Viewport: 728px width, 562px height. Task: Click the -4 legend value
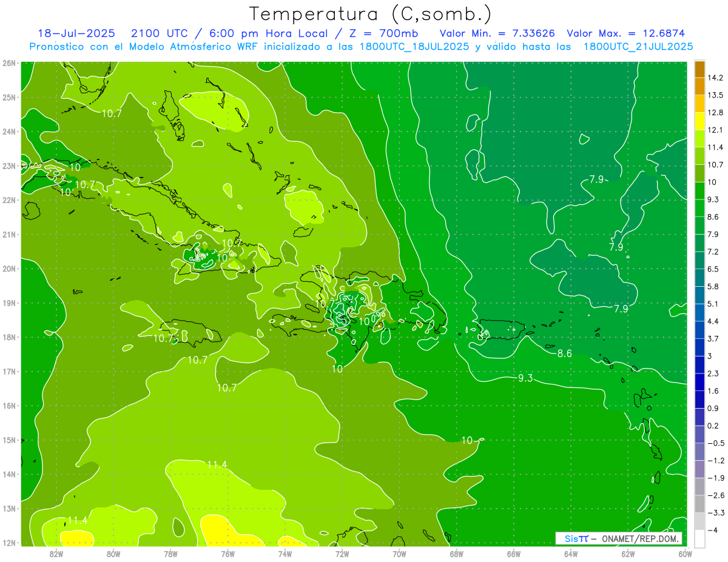pos(713,530)
